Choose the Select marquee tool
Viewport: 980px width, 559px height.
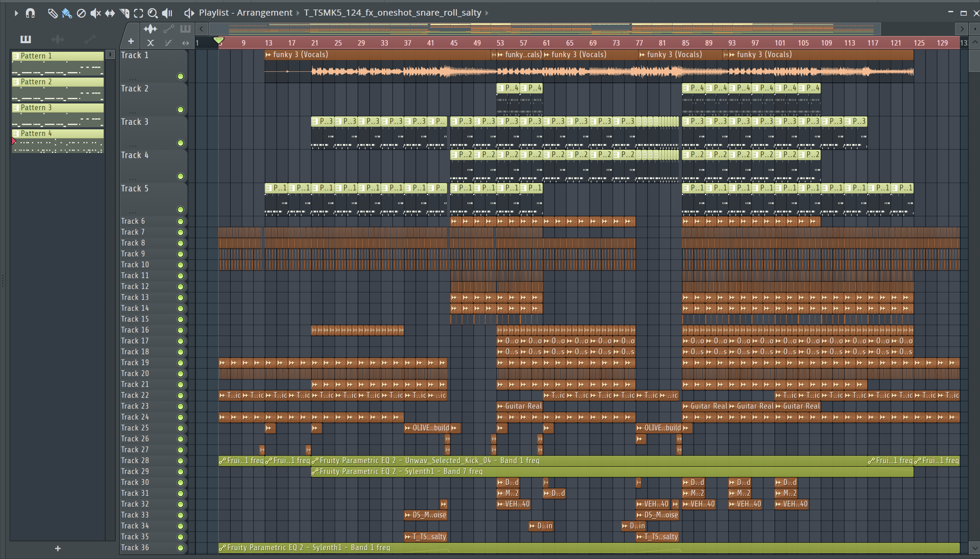tap(138, 13)
